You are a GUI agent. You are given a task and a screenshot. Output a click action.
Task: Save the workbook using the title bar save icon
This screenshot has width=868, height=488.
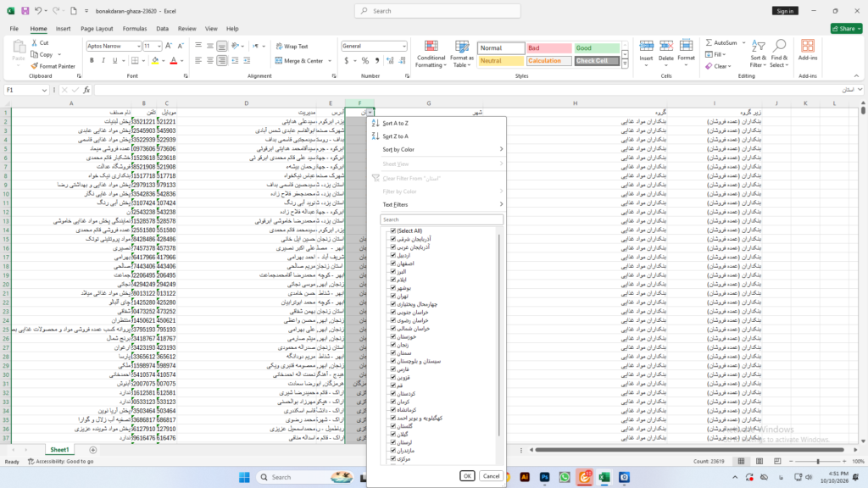coord(25,11)
